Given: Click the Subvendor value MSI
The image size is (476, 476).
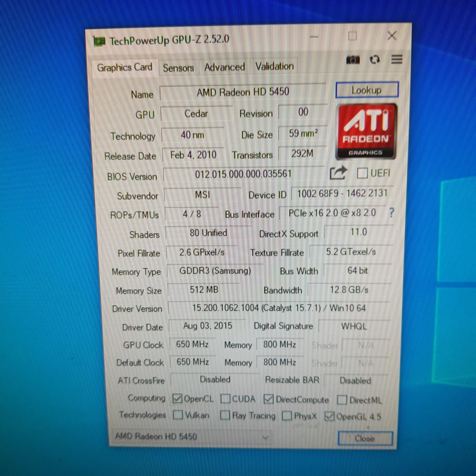Looking at the screenshot, I should (x=202, y=195).
